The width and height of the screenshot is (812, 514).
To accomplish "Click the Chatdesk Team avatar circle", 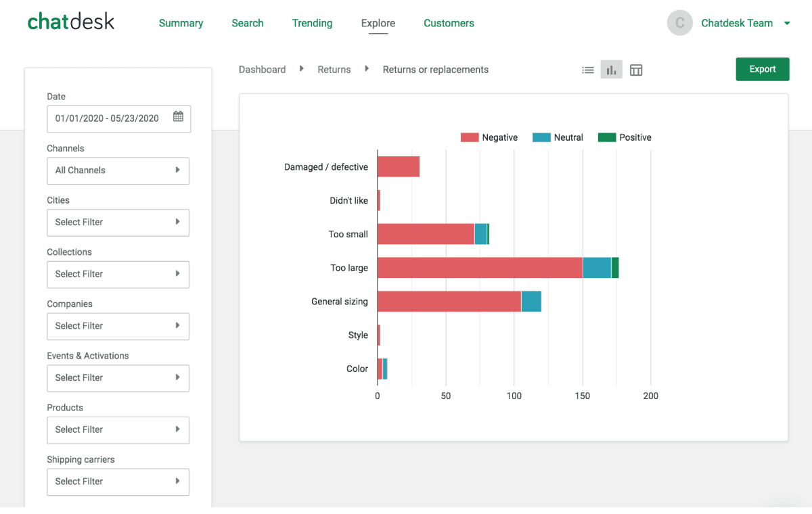I will point(679,22).
